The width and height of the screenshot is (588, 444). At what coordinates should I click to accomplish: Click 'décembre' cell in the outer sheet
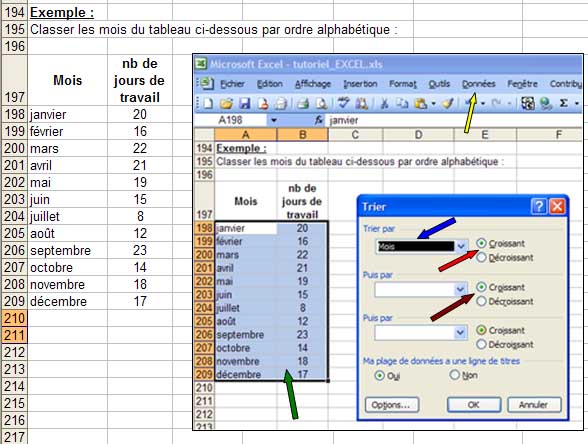click(x=68, y=302)
